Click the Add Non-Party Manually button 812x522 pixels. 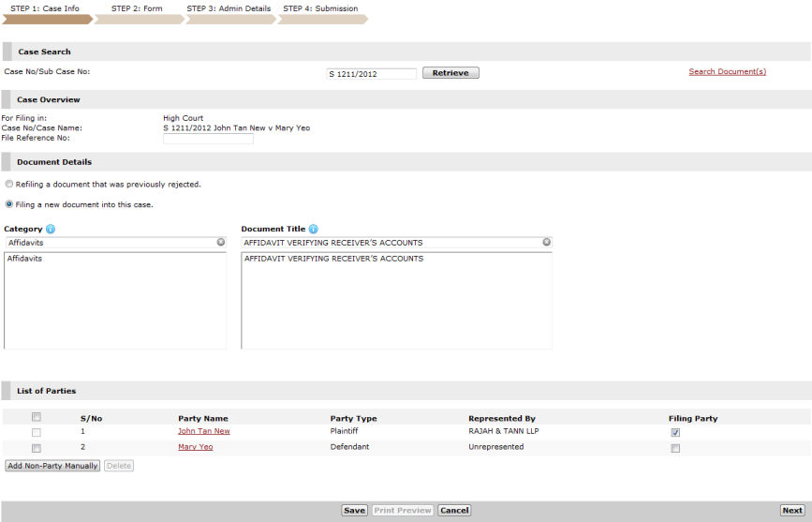coord(52,466)
